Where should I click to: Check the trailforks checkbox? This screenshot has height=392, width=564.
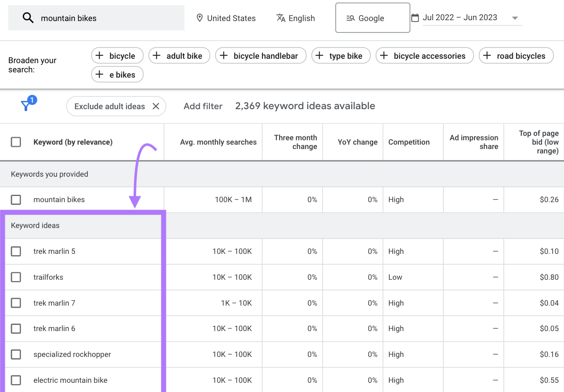click(x=16, y=277)
